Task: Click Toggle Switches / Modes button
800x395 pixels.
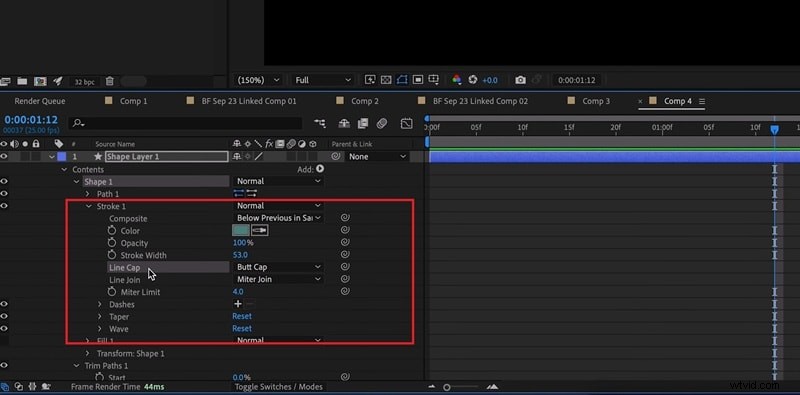Action: (x=279, y=387)
